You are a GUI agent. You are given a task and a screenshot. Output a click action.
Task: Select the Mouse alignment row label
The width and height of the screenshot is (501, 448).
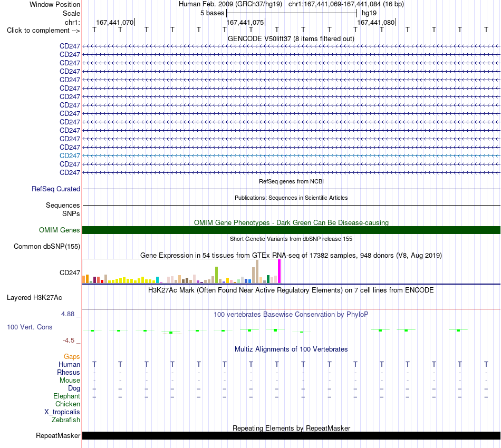[x=70, y=381]
